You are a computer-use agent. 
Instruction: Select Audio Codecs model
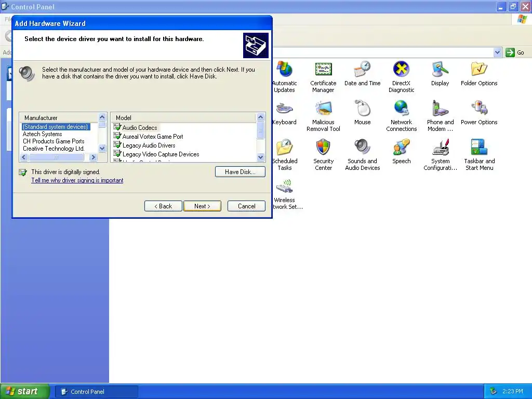point(139,128)
